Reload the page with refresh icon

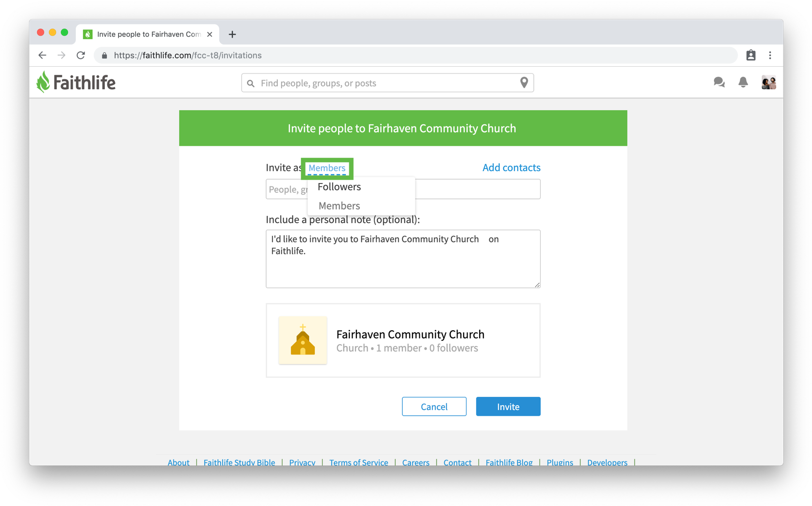[81, 56]
